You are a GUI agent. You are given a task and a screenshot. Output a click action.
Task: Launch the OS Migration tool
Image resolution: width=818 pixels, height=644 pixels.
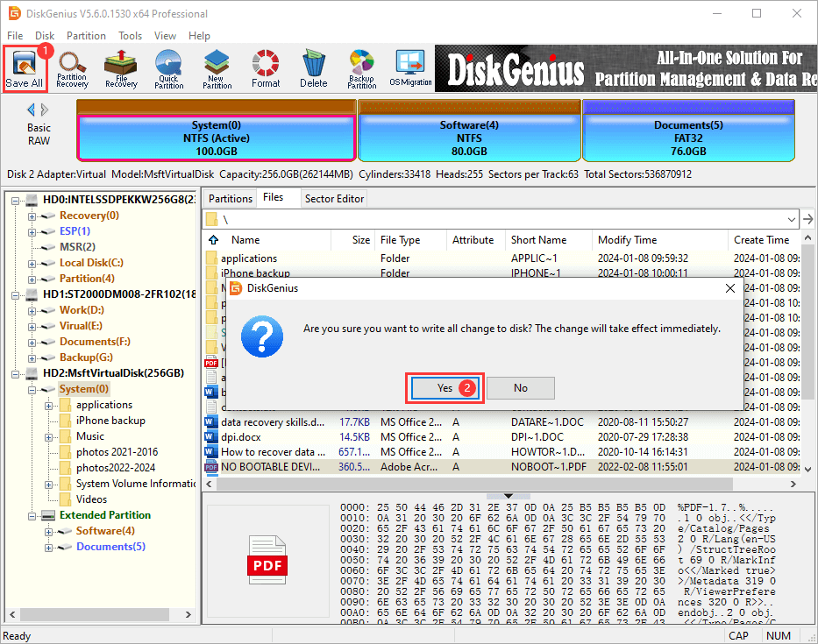410,69
